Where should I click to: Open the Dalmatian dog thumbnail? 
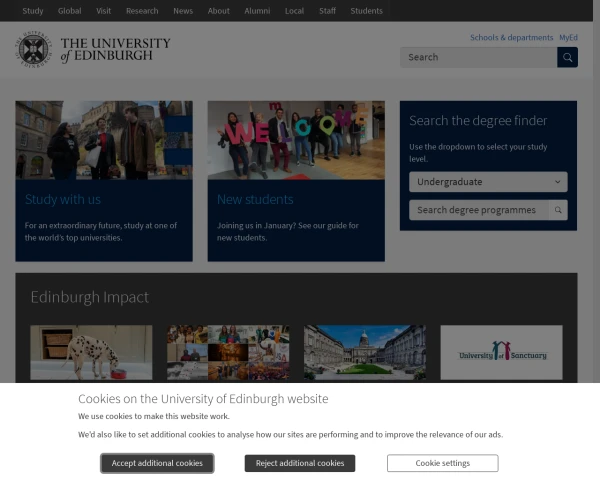[x=91, y=353]
